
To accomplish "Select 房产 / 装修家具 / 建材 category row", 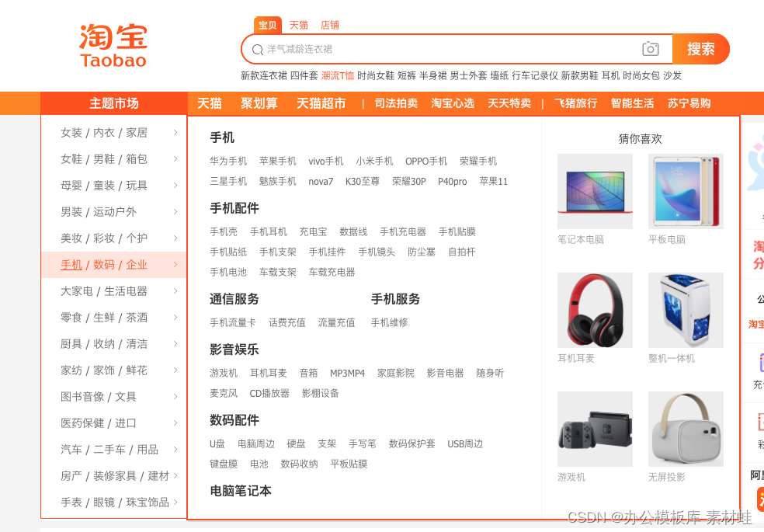I will point(114,476).
